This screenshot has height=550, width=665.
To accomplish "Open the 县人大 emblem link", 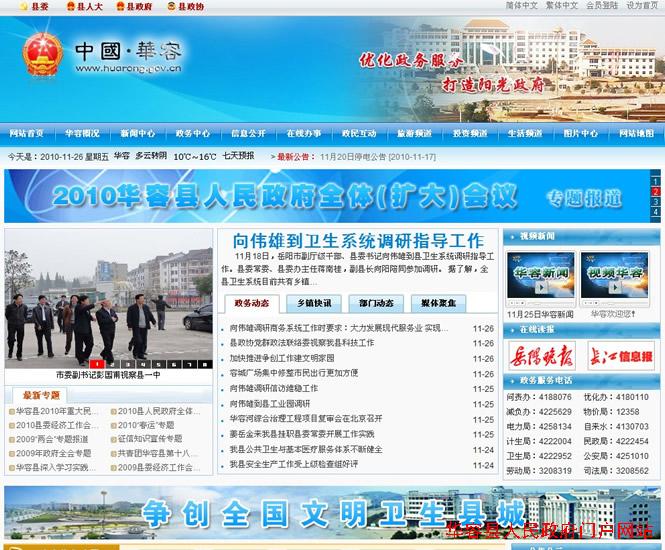I will pyautogui.click(x=85, y=6).
